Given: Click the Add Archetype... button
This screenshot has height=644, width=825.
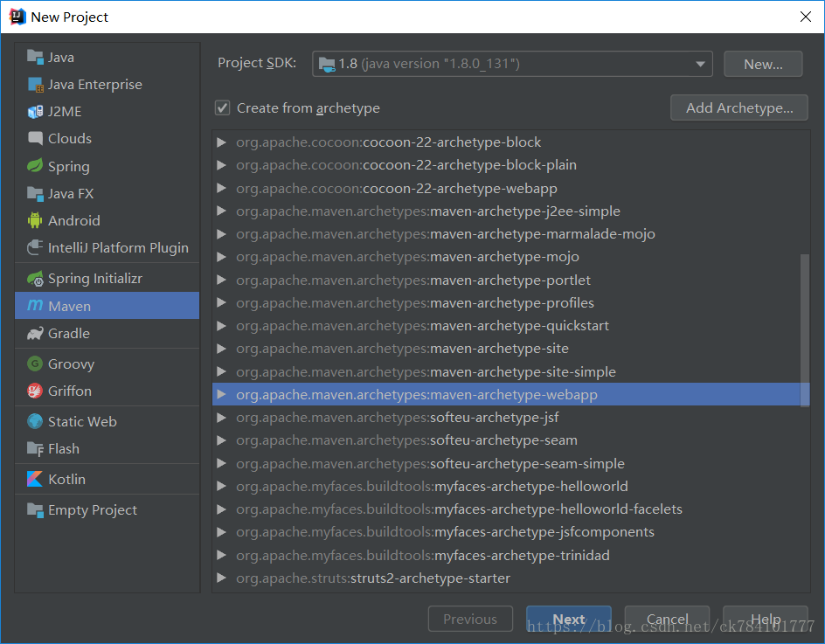Looking at the screenshot, I should [739, 107].
